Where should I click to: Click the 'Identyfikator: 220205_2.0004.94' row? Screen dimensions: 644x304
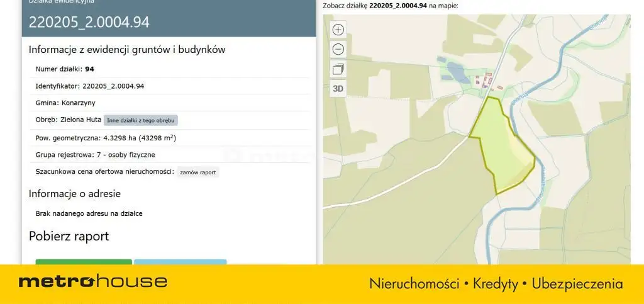[x=90, y=86]
